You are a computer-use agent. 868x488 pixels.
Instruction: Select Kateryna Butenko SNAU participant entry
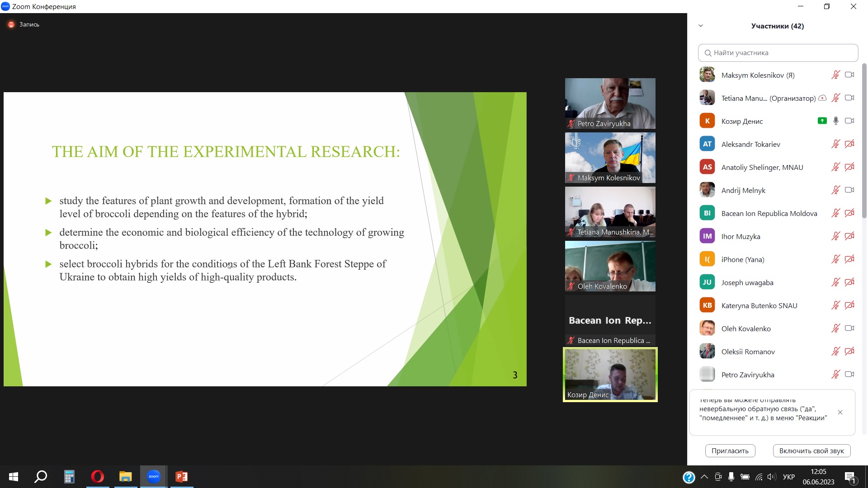[x=759, y=305]
